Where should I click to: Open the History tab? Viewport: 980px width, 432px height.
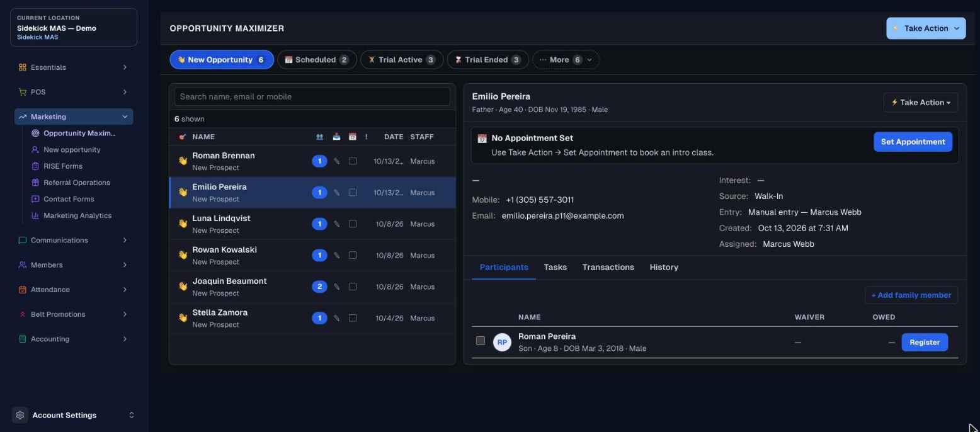[664, 268]
